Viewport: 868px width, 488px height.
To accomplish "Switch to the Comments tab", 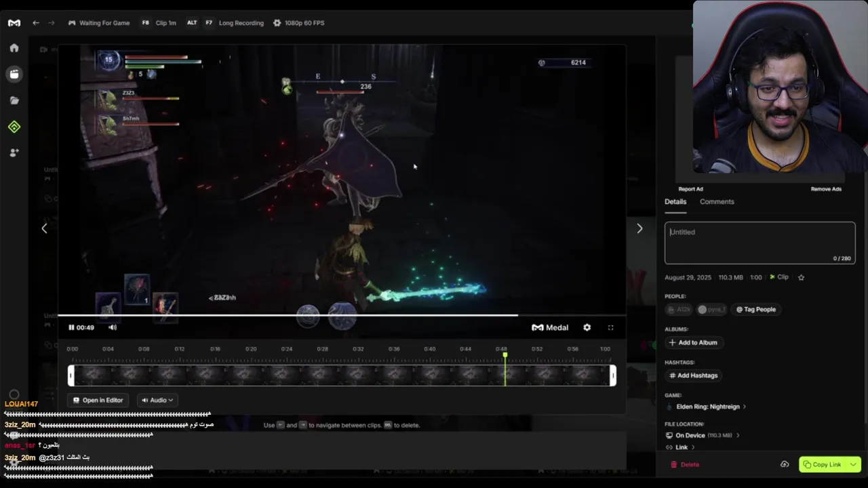I will 717,201.
